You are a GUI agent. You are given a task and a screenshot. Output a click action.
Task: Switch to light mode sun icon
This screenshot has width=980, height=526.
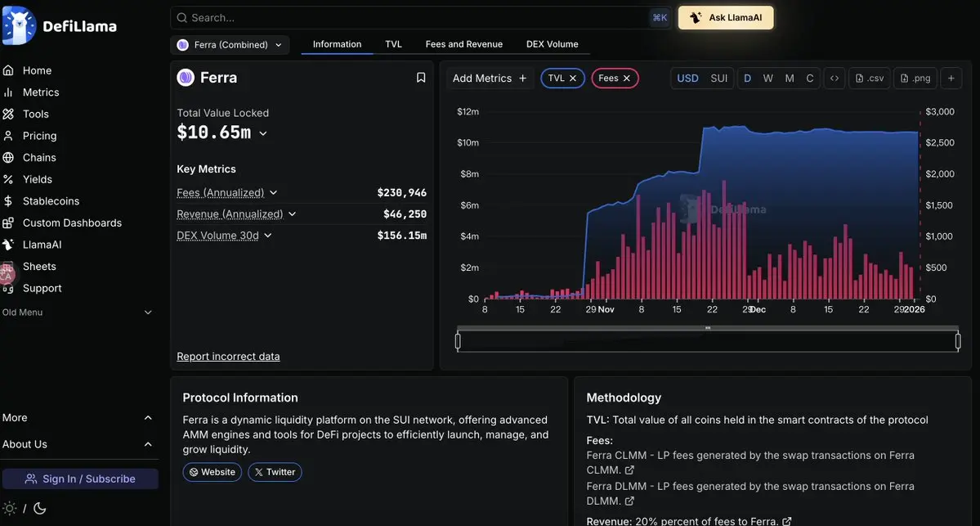coord(10,508)
